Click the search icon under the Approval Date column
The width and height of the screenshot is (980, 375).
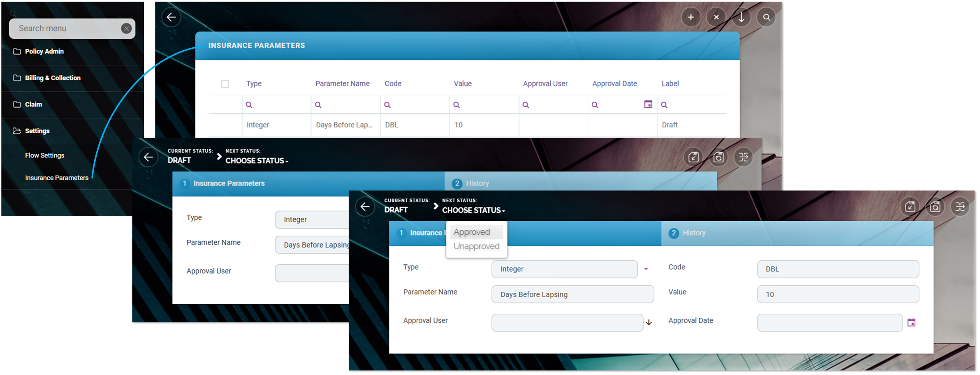[595, 105]
